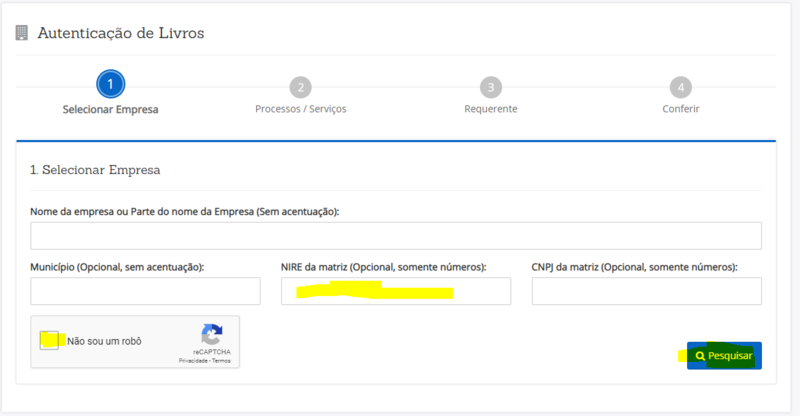Image resolution: width=800 pixels, height=416 pixels.
Task: Go to step 1 Selecionar Empresa
Action: 110,84
